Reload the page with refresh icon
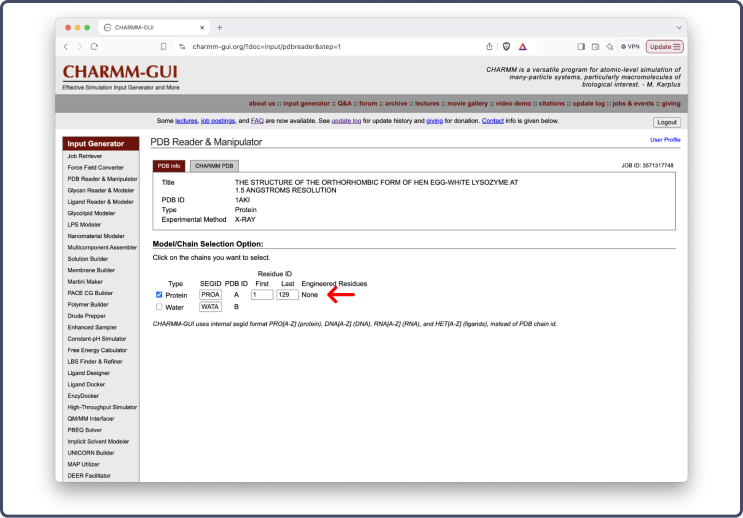This screenshot has height=518, width=743. click(x=94, y=47)
